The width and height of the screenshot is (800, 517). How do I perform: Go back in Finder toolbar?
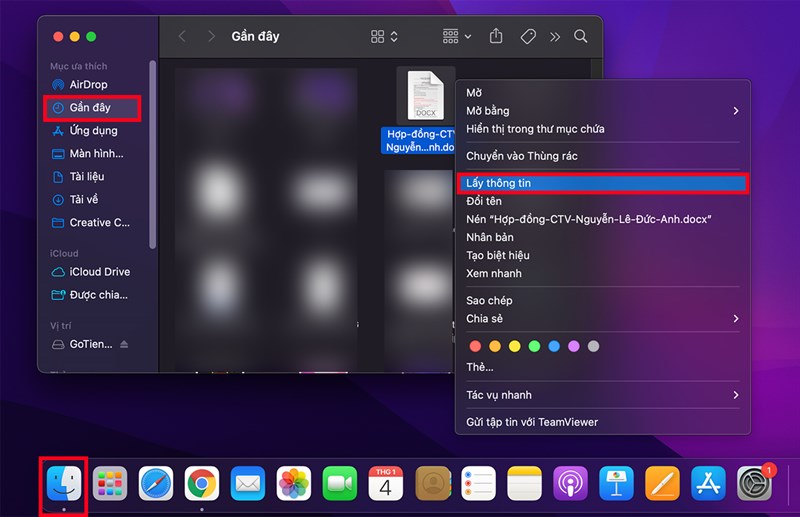[x=182, y=36]
